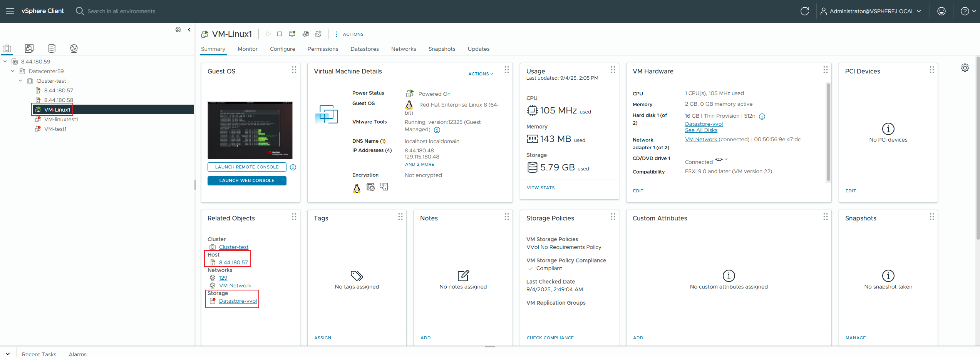The width and height of the screenshot is (980, 357).
Task: Open the VM-Linux1 ACTIONS menu
Action: 349,34
